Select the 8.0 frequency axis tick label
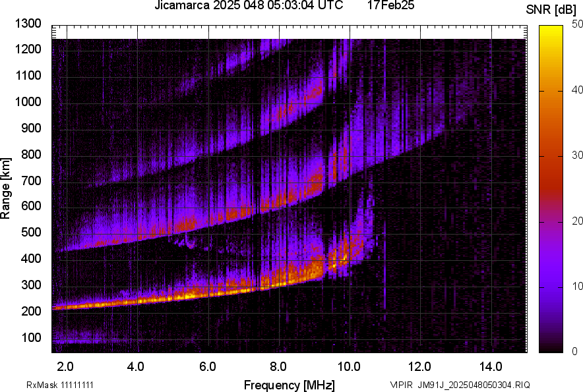Viewport: 583px width, 392px height. pos(278,366)
